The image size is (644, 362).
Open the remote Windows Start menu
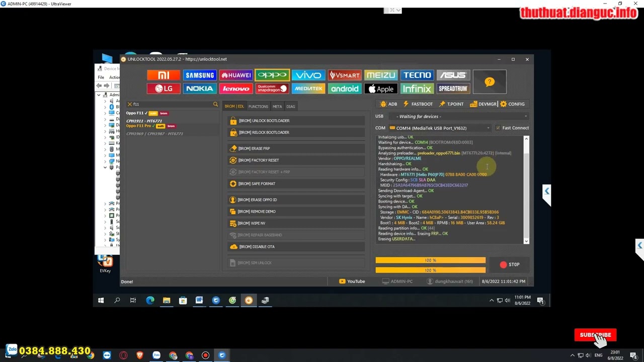point(101,301)
